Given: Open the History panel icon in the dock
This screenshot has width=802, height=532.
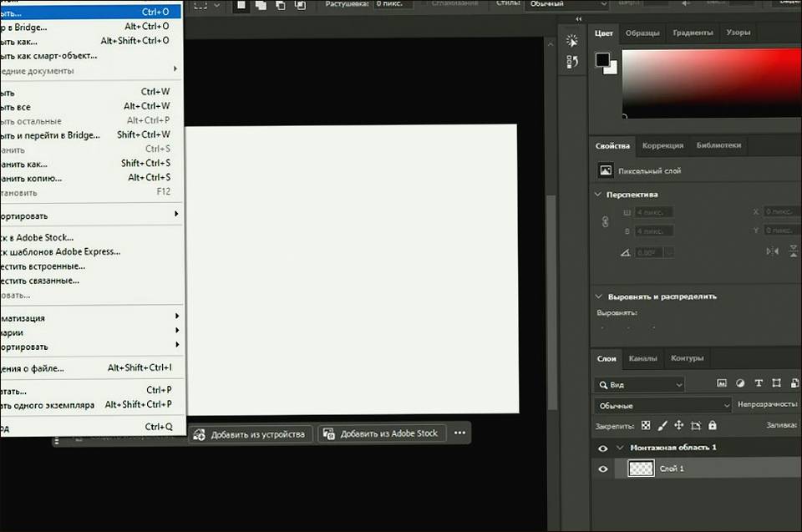Looking at the screenshot, I should (572, 62).
